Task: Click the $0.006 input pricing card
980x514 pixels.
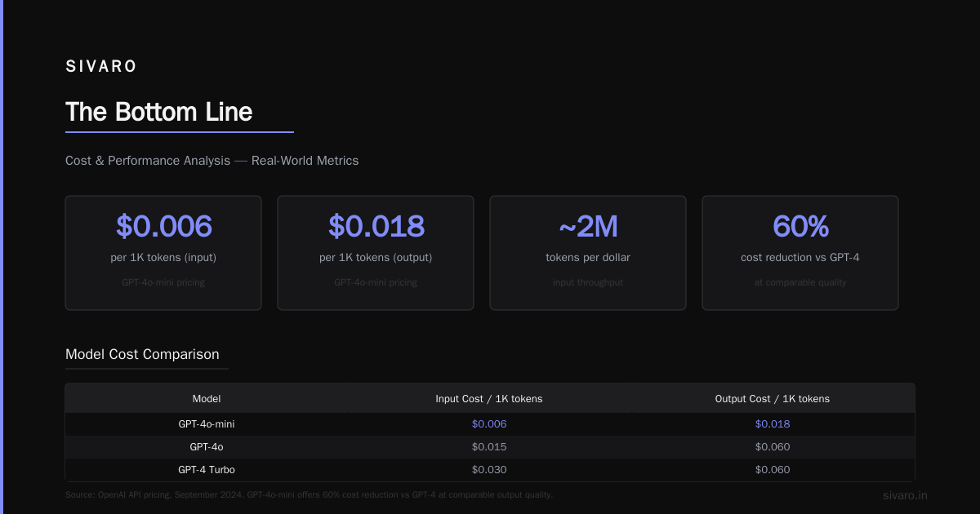Action: click(163, 253)
